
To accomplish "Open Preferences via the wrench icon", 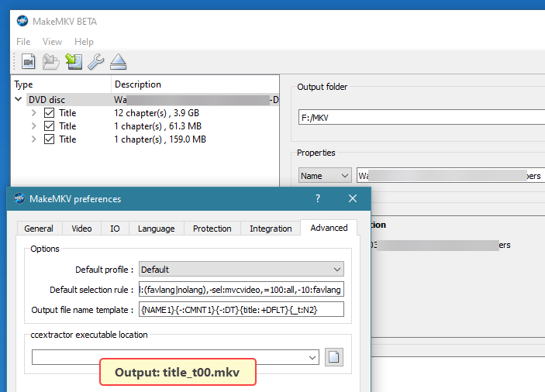I will click(96, 62).
